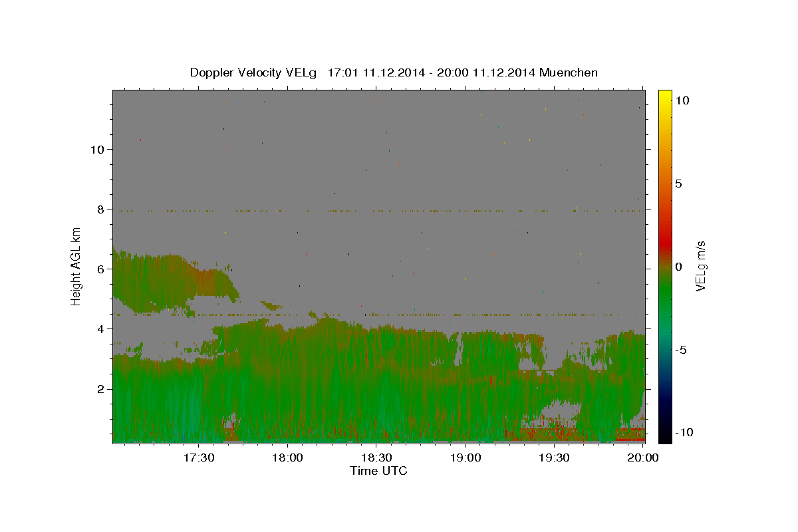Click the '17:30' time tick label

tap(198, 458)
